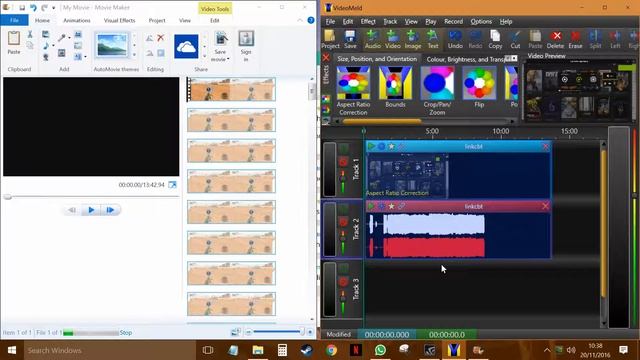The height and width of the screenshot is (360, 640).
Task: Open the Project tab in Movie Maker
Action: (157, 20)
